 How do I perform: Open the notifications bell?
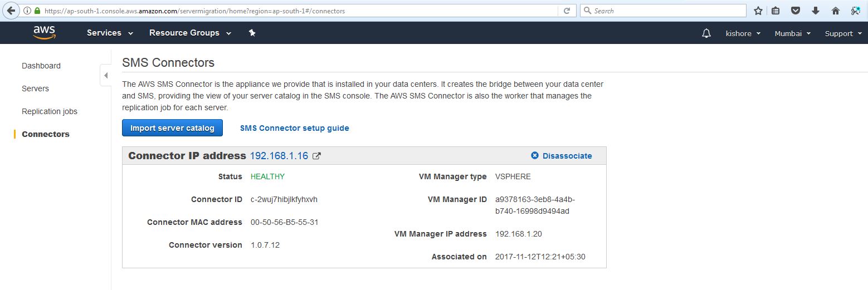706,33
